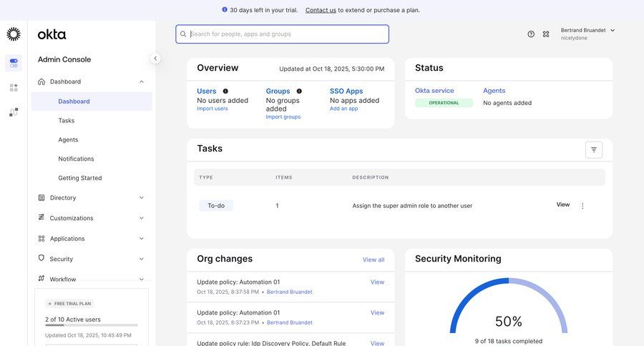This screenshot has width=644, height=346.
Task: Click the trial info icon in banner
Action: click(225, 9)
